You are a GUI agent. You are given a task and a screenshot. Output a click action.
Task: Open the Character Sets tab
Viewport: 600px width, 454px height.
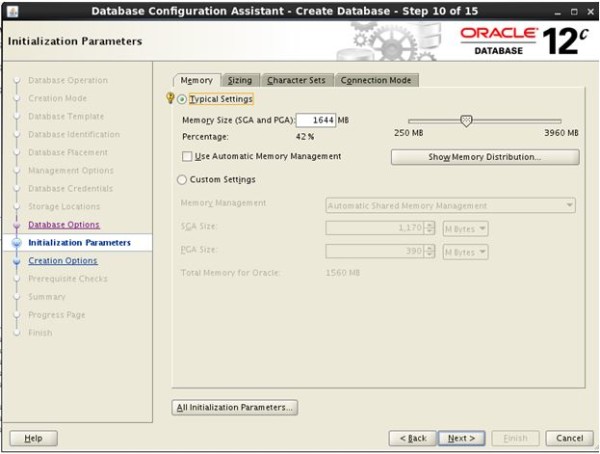click(x=297, y=80)
